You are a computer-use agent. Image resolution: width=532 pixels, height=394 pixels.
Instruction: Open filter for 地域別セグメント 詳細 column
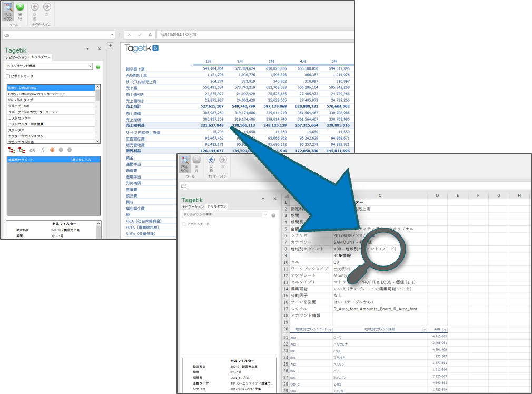tap(424, 330)
